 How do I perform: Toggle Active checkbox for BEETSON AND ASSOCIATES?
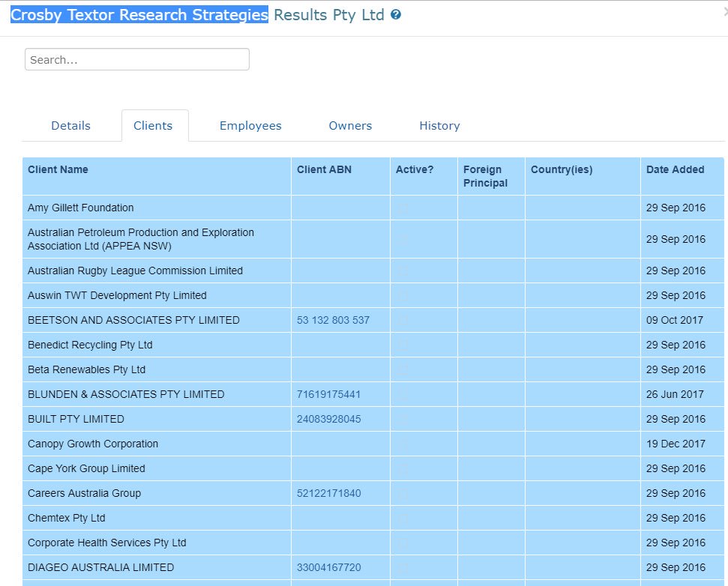[403, 320]
